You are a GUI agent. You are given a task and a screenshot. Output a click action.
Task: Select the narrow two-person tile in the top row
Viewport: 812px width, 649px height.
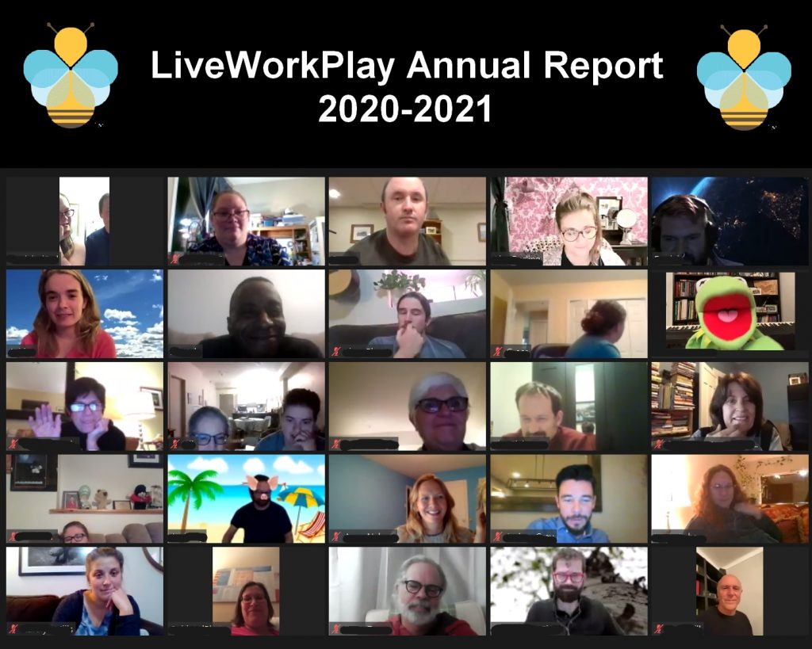point(84,222)
